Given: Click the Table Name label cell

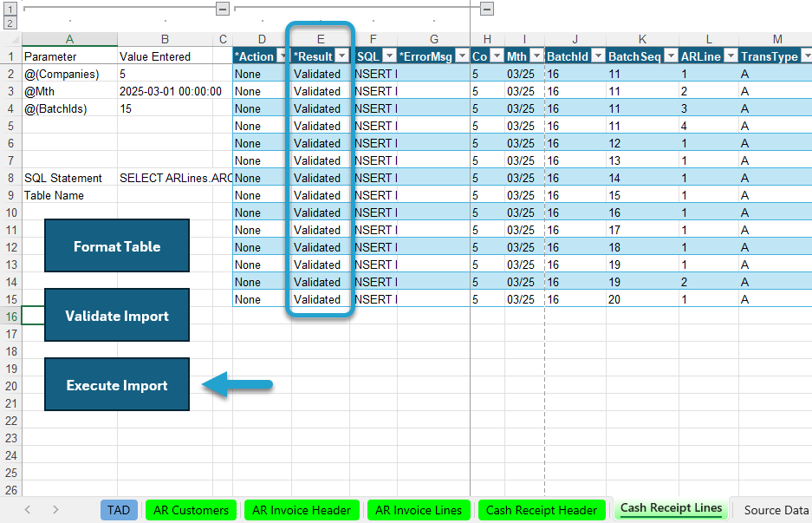Looking at the screenshot, I should (70, 195).
